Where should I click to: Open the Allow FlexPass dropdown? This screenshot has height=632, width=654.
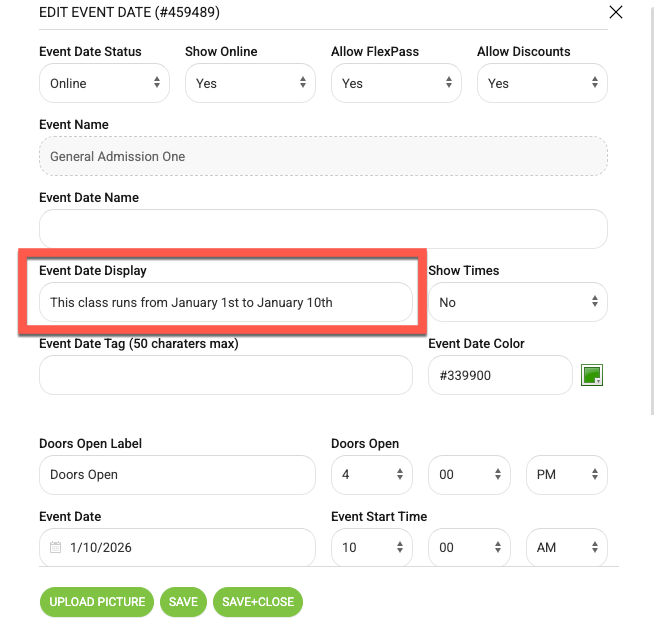pos(396,83)
